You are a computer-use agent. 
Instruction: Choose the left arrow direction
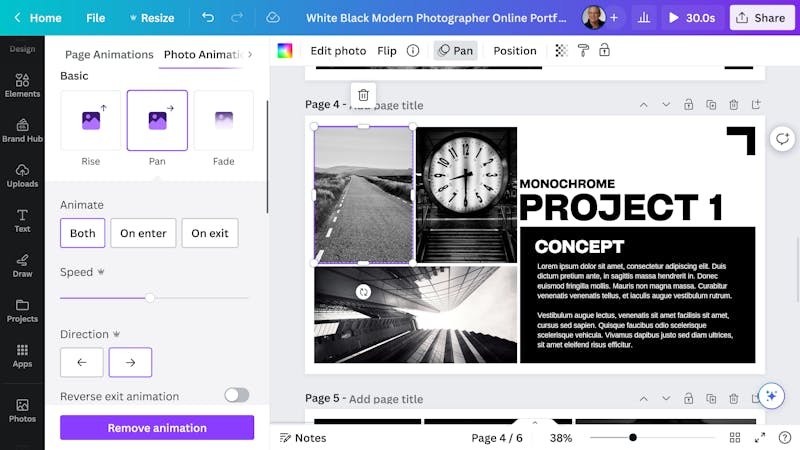(82, 362)
